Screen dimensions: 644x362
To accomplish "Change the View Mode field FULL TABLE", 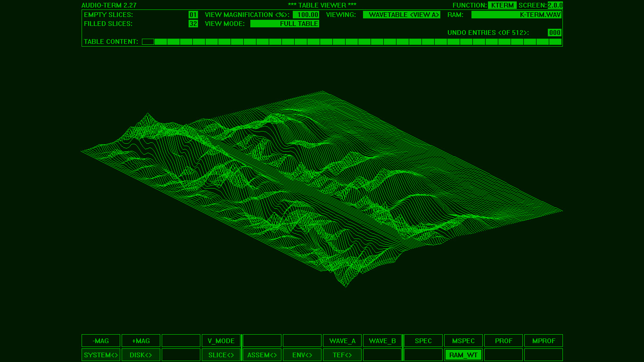I will 285,24.
